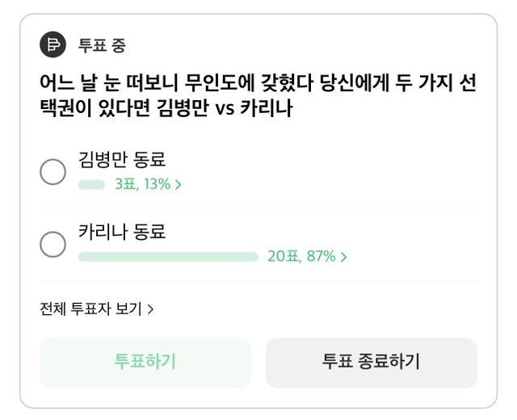The image size is (517, 420).
Task: Click the poll icon beside 투표 중
Action: [x=53, y=45]
